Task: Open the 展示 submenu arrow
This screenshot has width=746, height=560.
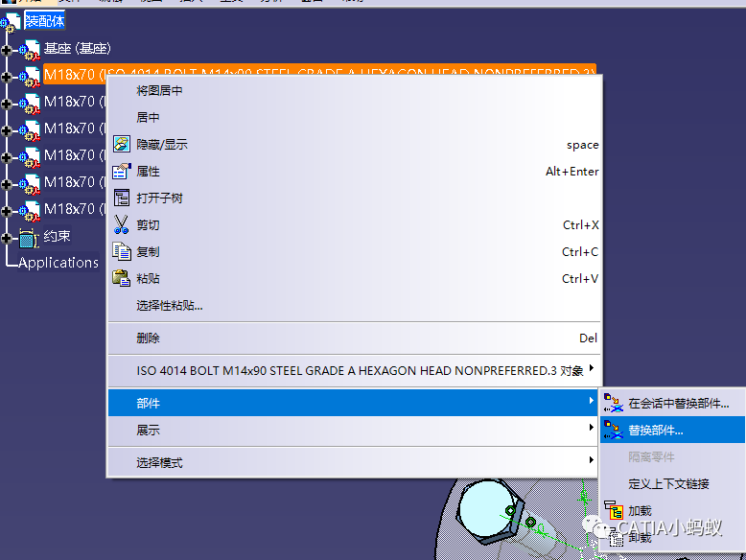Action: pyautogui.click(x=592, y=428)
